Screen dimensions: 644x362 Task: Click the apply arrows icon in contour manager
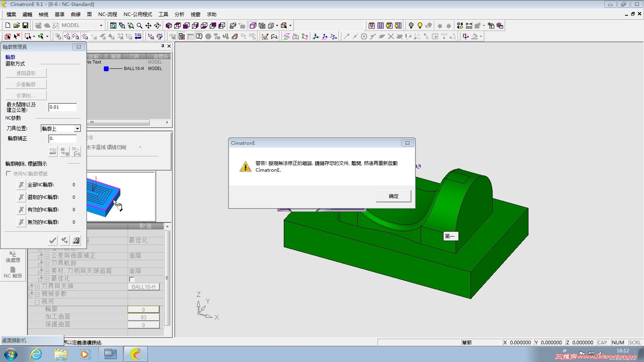64,241
